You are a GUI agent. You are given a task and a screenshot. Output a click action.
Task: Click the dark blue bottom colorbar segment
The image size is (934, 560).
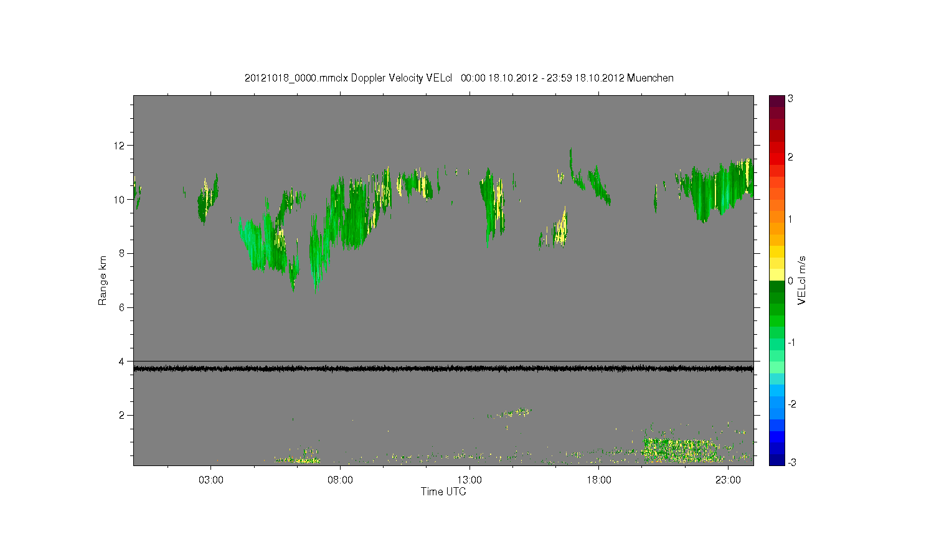pyautogui.click(x=776, y=460)
